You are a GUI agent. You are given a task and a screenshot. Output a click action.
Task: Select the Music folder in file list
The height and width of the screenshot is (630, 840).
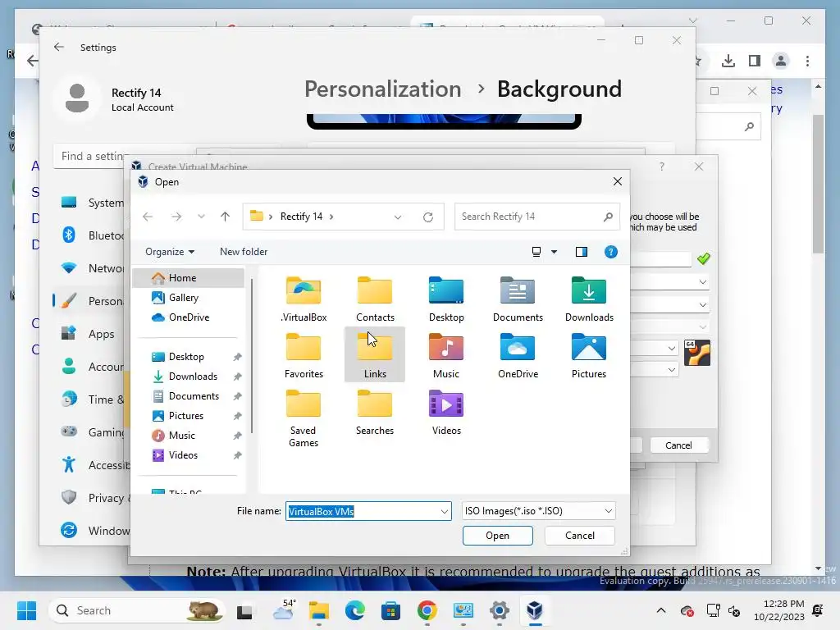(446, 355)
